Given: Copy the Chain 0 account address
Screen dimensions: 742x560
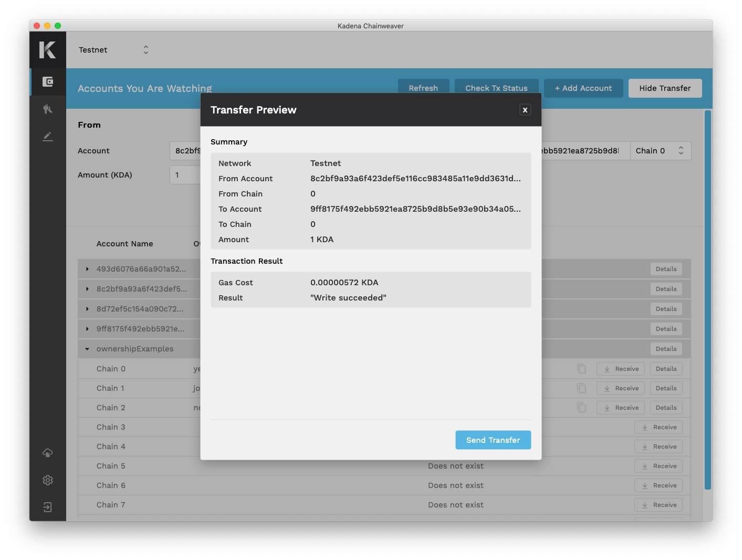Looking at the screenshot, I should pyautogui.click(x=581, y=369).
